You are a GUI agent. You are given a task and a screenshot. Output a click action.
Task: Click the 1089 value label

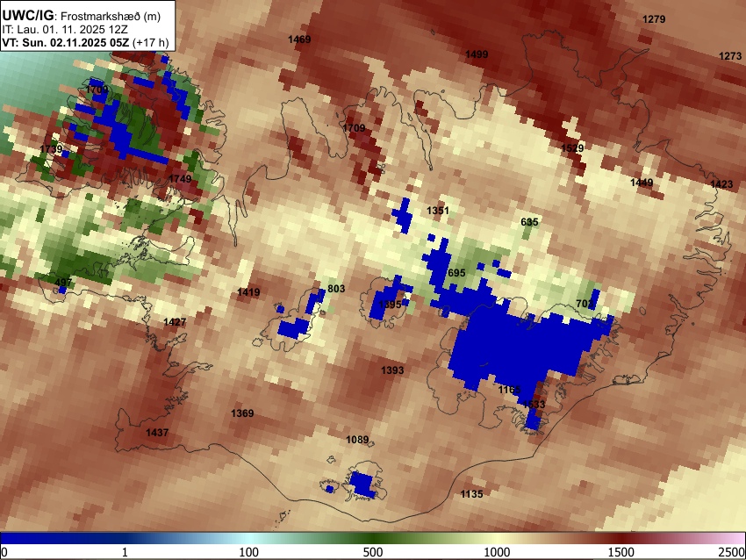(357, 440)
